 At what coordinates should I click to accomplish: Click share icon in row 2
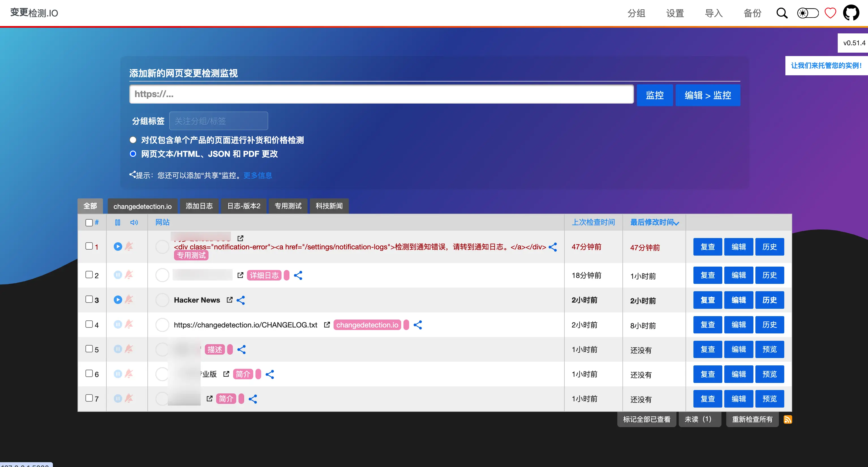pos(298,275)
